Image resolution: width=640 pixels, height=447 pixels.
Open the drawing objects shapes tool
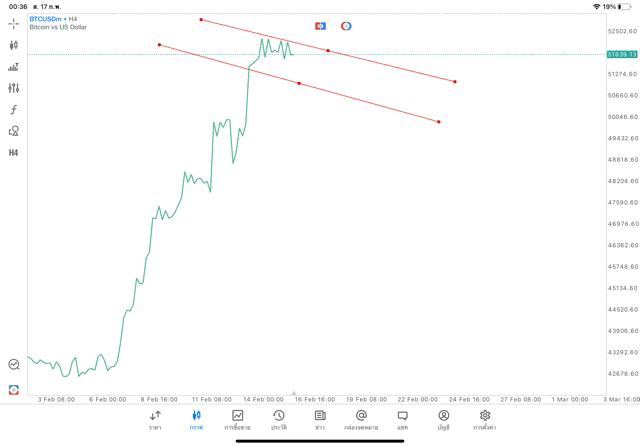tap(14, 131)
